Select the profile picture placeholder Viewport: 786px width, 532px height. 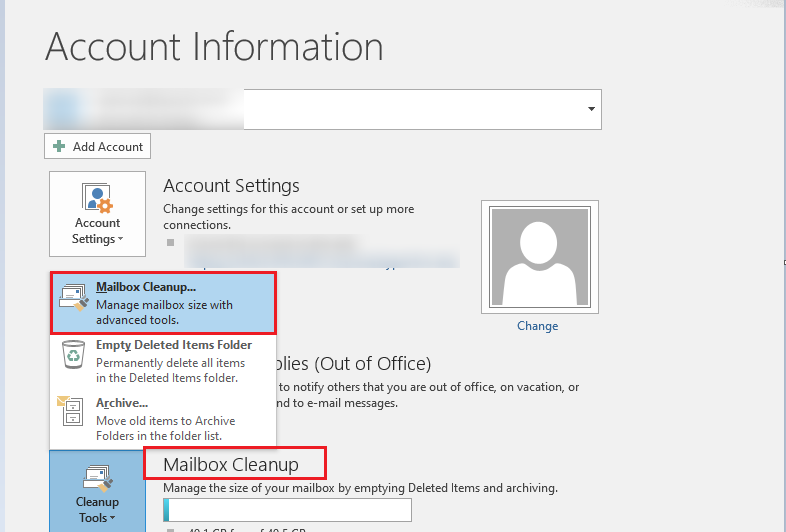[538, 257]
